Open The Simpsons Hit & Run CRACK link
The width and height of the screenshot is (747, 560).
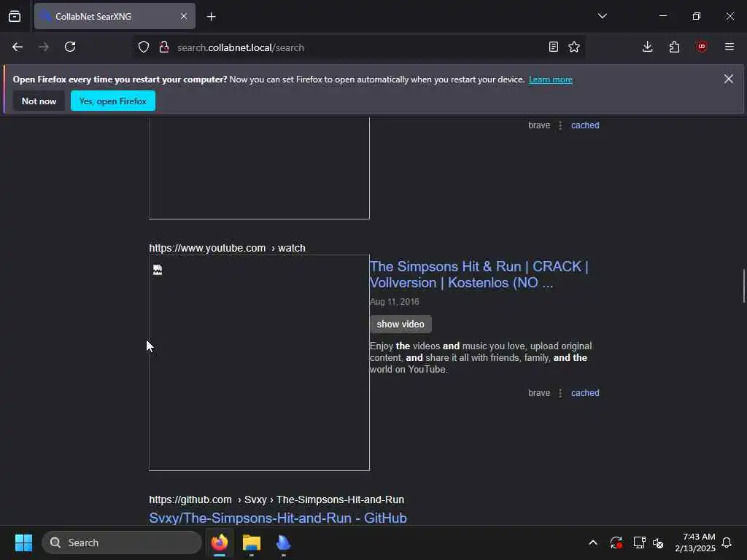[479, 274]
